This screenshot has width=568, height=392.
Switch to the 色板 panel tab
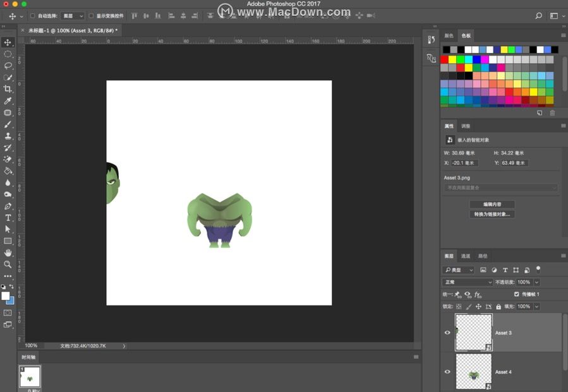(x=466, y=35)
